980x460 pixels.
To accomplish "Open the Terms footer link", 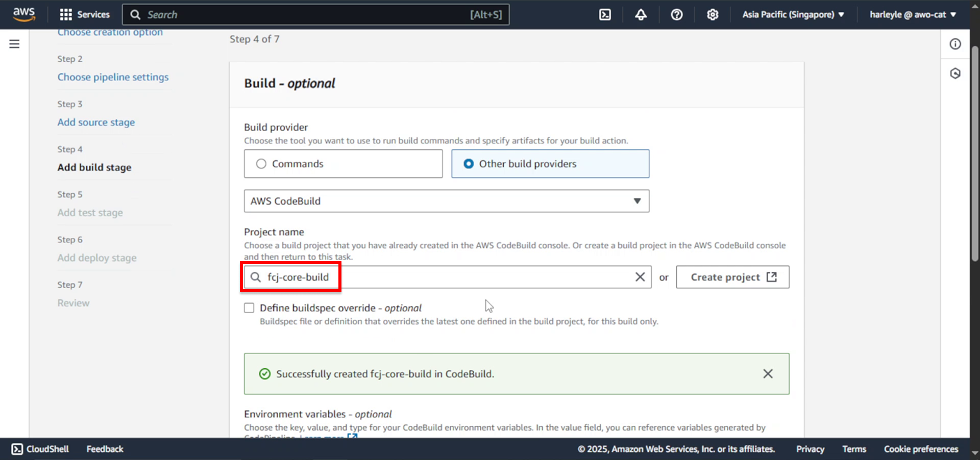I will [x=854, y=449].
